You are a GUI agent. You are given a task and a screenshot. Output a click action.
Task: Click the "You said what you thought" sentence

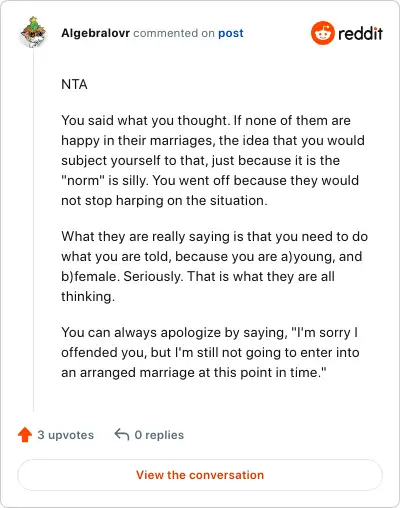pos(146,120)
